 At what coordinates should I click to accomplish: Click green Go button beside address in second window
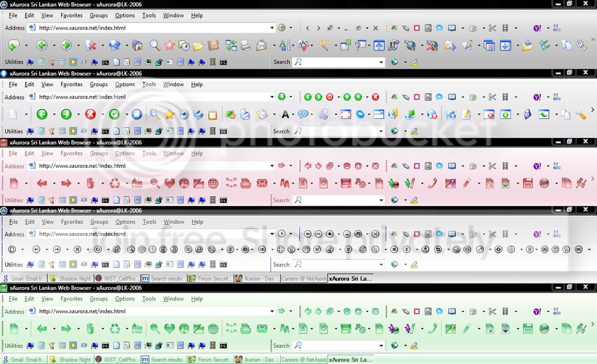(282, 97)
